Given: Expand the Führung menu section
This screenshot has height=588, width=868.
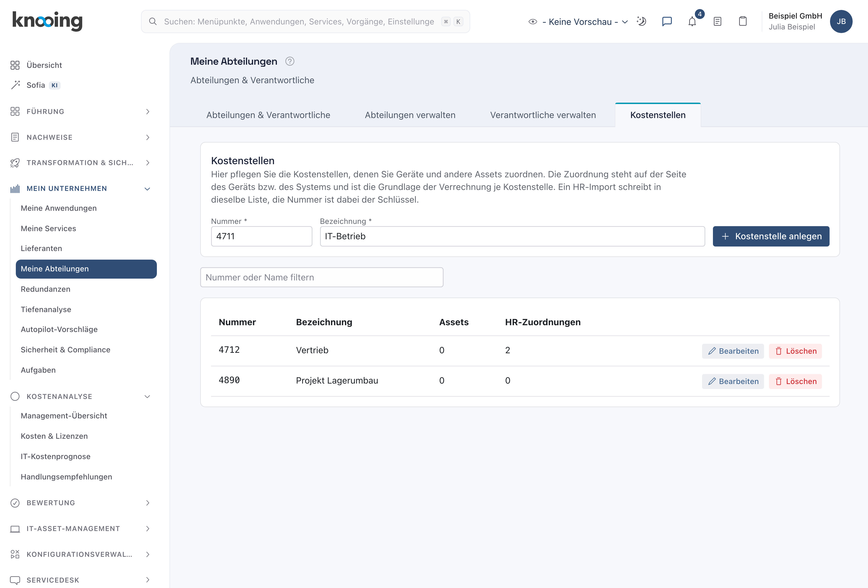Looking at the screenshot, I should point(148,111).
